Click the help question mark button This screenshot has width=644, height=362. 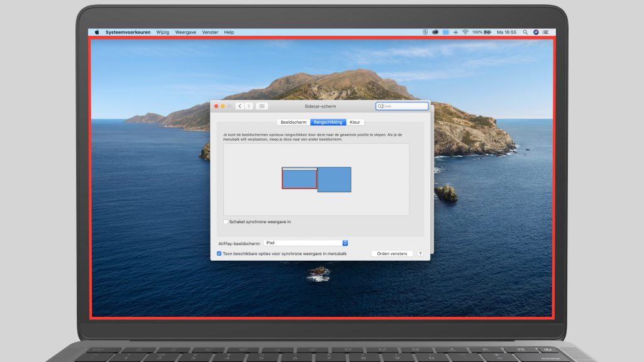pyautogui.click(x=420, y=254)
